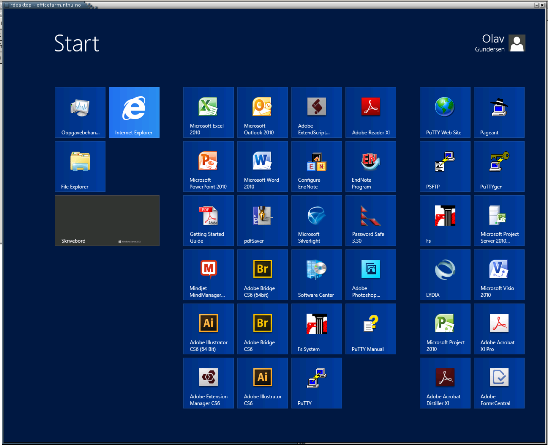
Task: Launch Password Safe tile
Action: (370, 221)
